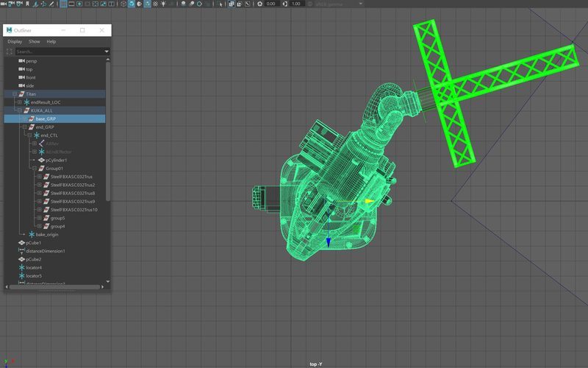Click Outliner scroll-down arrow

coord(108,281)
